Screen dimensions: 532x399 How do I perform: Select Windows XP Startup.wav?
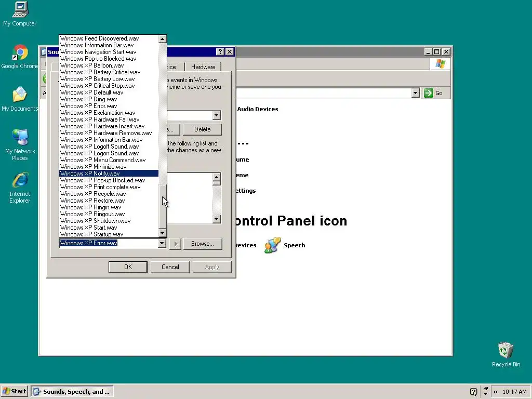point(109,234)
